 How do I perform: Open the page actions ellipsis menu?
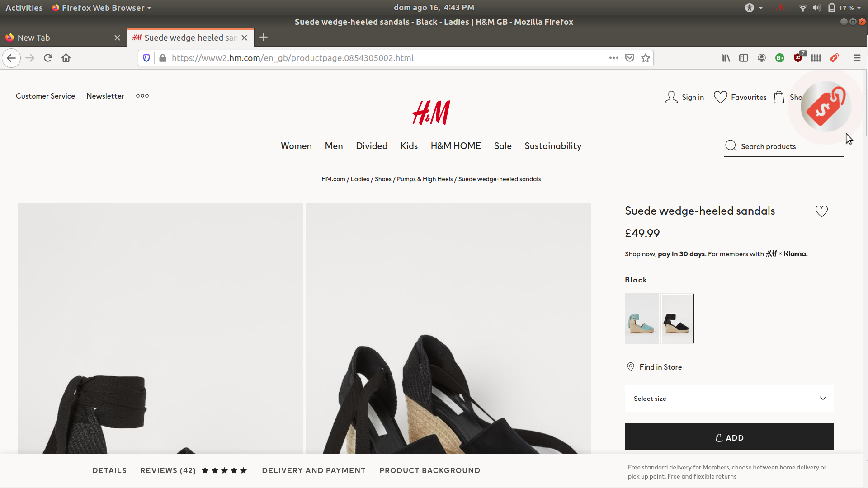(613, 58)
